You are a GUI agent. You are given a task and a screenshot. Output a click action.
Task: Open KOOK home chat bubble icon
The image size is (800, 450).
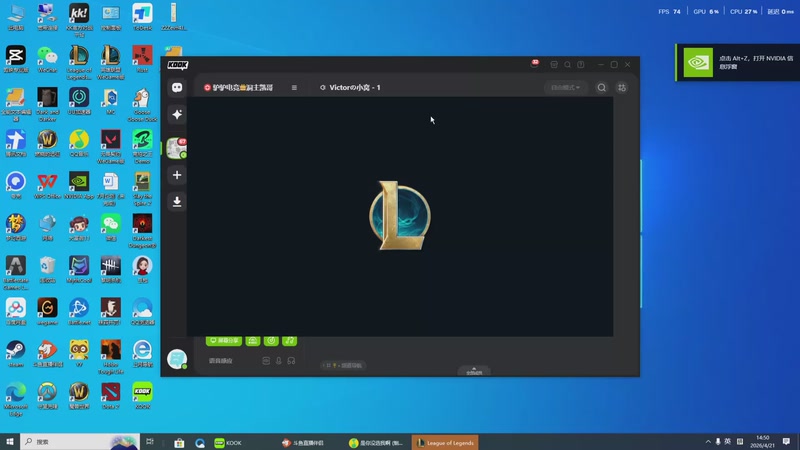pos(177,88)
